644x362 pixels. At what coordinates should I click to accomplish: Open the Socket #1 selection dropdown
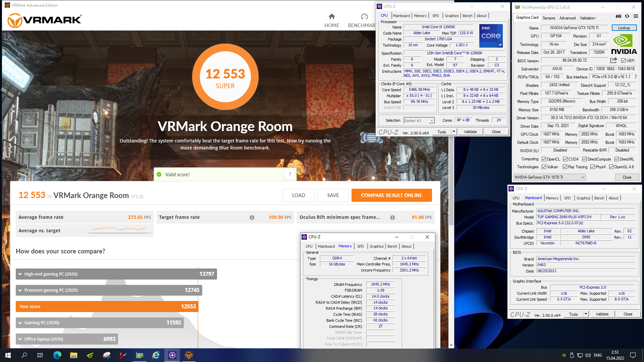[419, 121]
